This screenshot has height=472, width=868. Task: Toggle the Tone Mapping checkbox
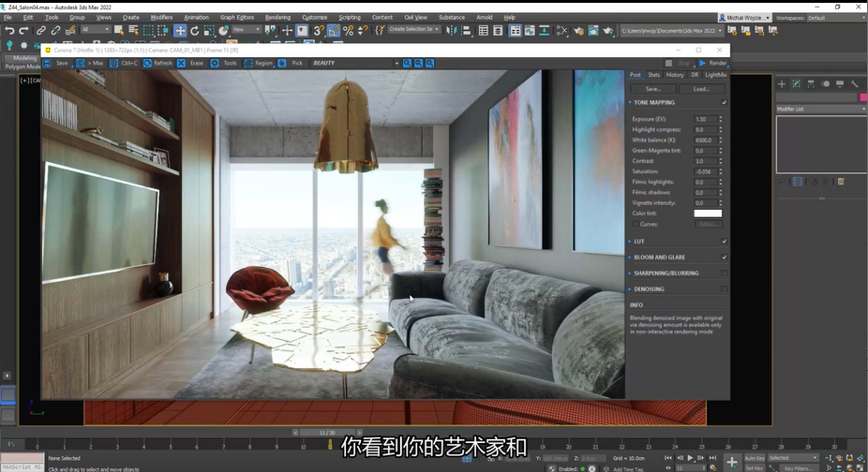click(724, 102)
